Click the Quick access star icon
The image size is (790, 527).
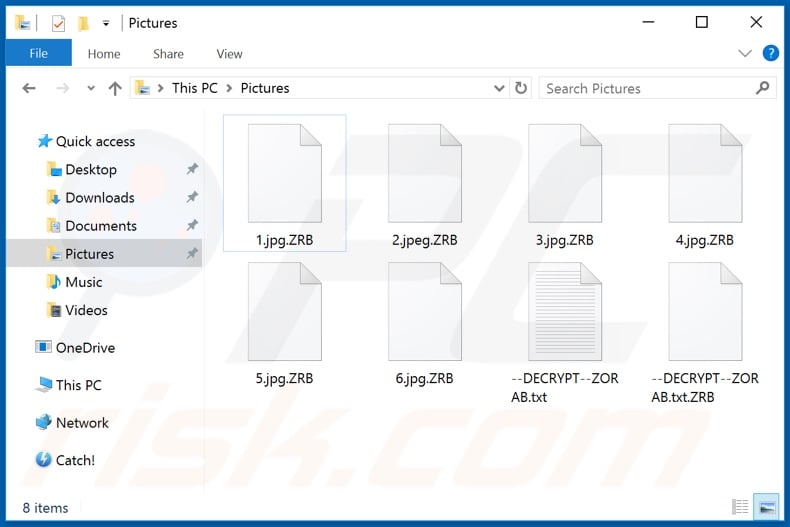[45, 141]
